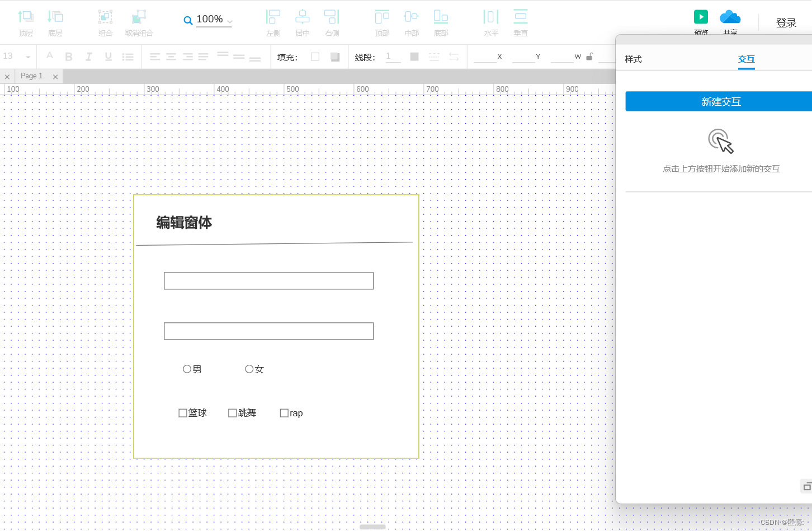Image resolution: width=812 pixels, height=531 pixels.
Task: Align bottom using the 底部 icon
Action: point(441,17)
